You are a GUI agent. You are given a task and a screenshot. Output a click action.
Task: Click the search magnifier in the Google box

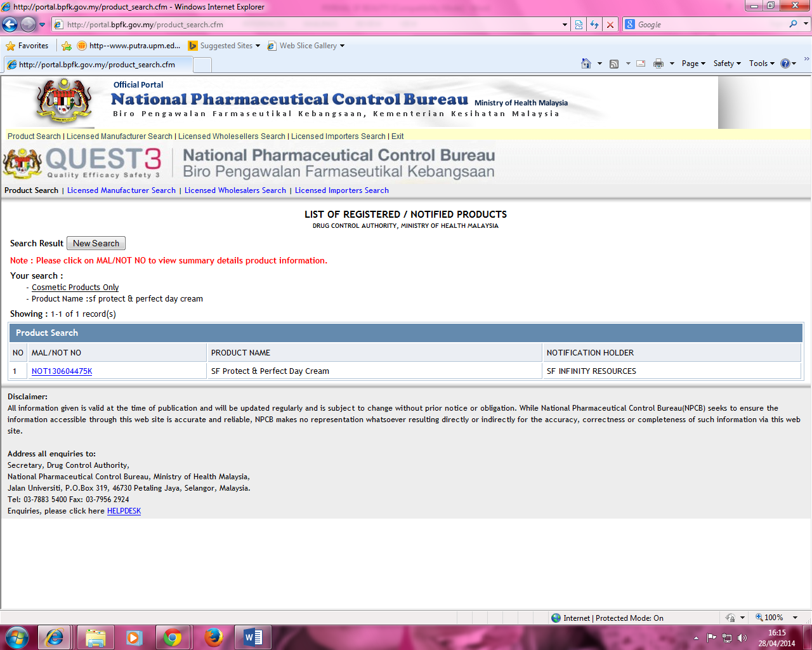click(x=793, y=24)
